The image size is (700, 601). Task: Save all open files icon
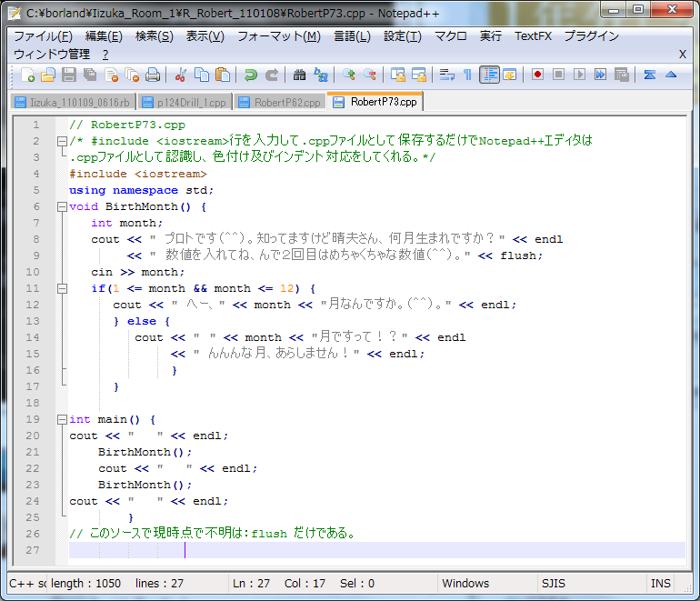pos(90,75)
